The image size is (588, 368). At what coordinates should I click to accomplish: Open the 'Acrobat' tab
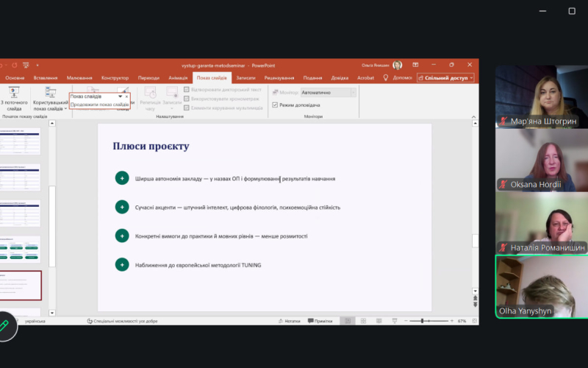365,78
